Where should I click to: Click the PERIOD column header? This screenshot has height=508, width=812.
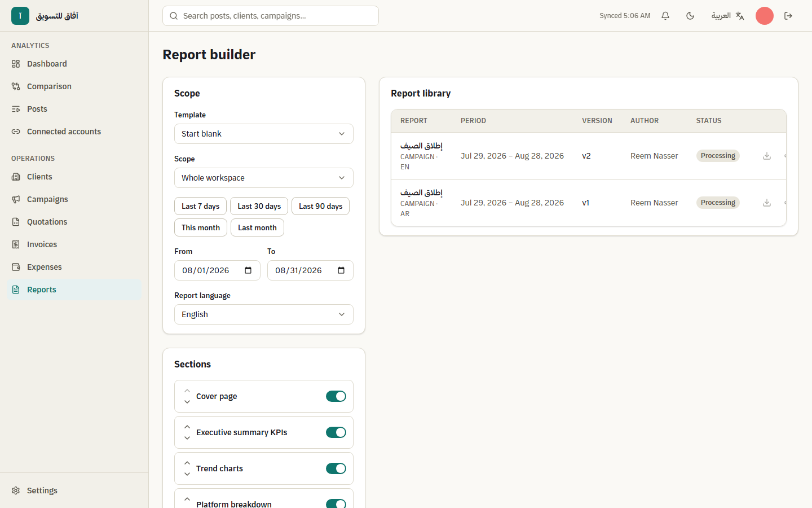(x=473, y=121)
